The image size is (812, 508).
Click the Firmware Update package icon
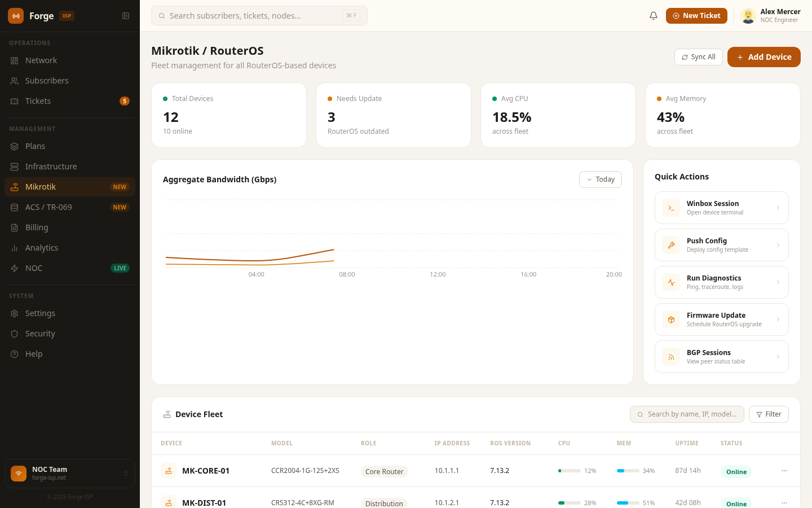pyautogui.click(x=671, y=319)
